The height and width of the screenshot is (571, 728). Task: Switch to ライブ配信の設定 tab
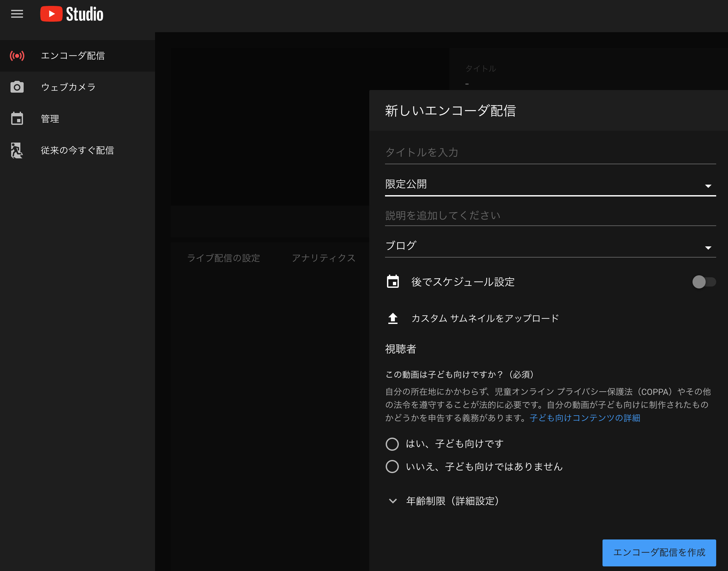[223, 258]
